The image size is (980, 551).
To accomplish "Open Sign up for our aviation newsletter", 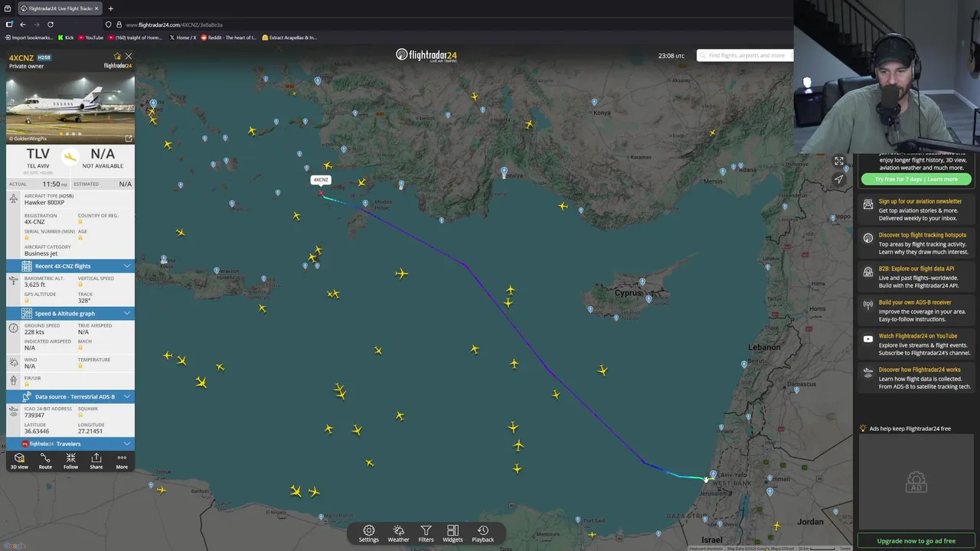I will [x=920, y=201].
